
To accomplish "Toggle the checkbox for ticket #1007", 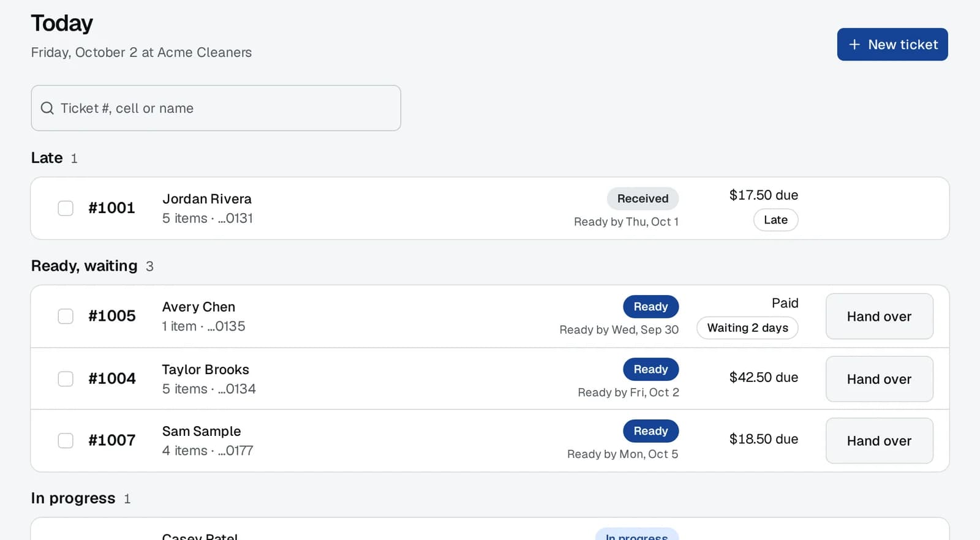I will (x=66, y=441).
